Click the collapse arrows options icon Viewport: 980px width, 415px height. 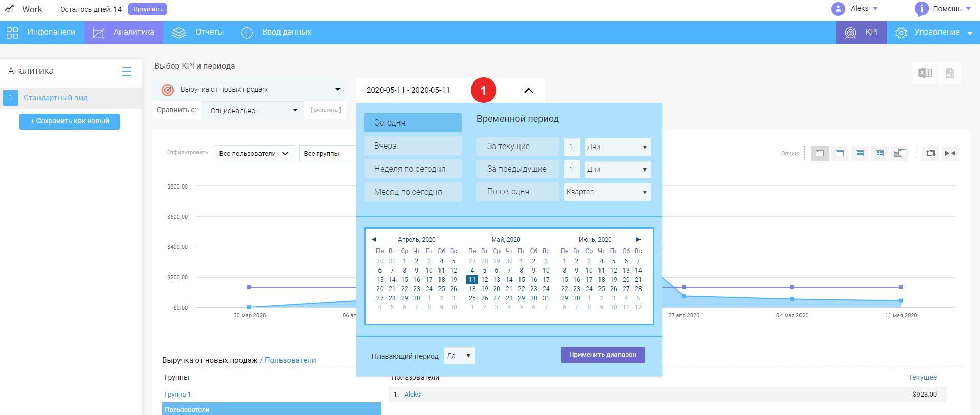click(950, 153)
